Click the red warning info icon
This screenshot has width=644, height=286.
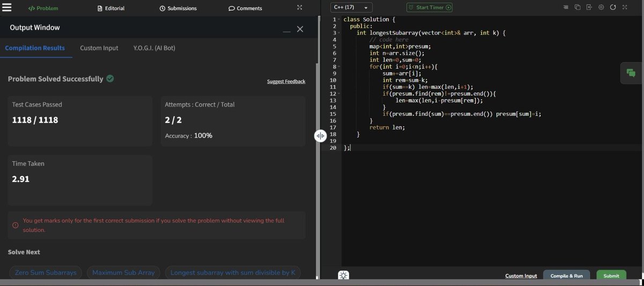[x=16, y=225]
